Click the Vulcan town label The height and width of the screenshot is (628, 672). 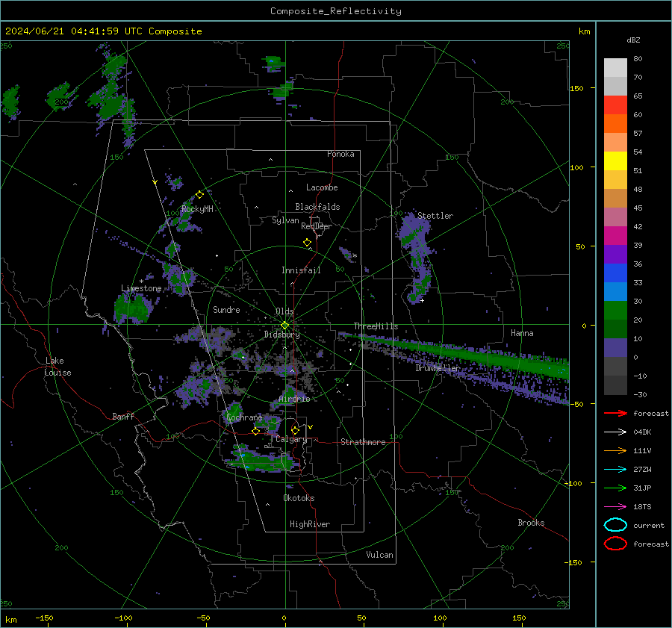click(379, 555)
